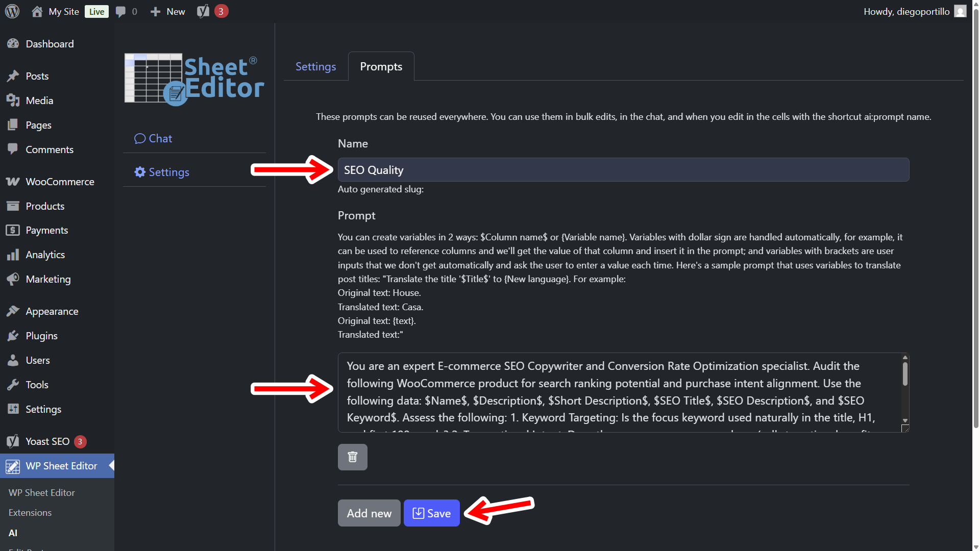Click the comments bubble icon in admin bar
980x551 pixels.
(120, 11)
